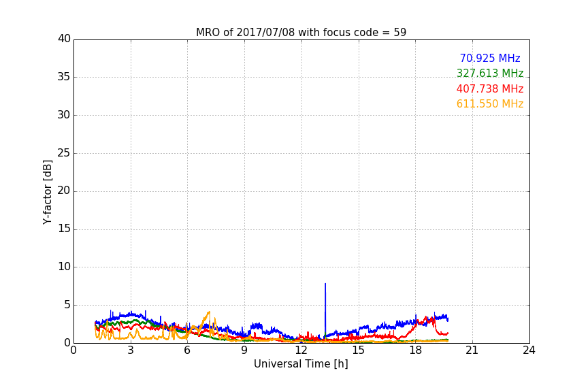
Task: Click the x-axis tick value 24
Action: pyautogui.click(x=529, y=350)
